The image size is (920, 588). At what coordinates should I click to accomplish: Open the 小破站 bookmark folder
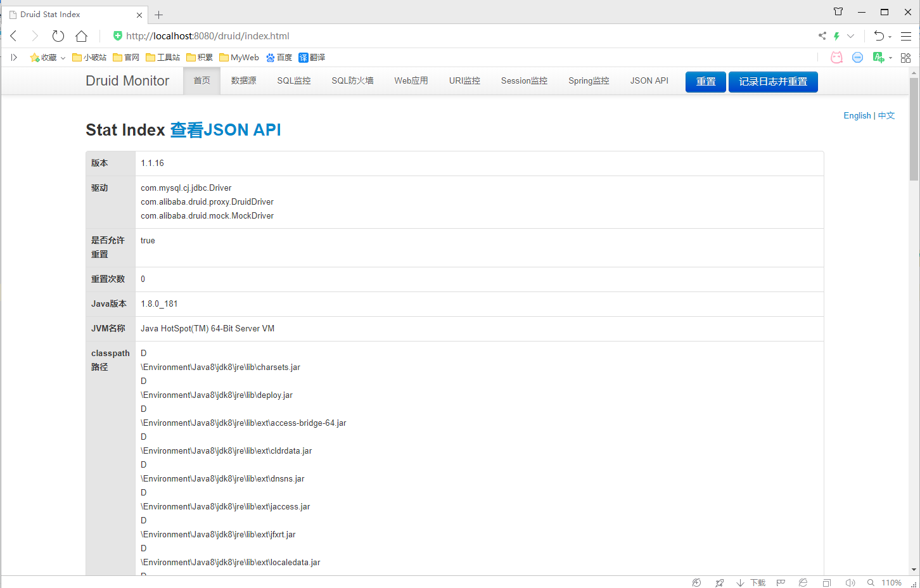tap(89, 58)
